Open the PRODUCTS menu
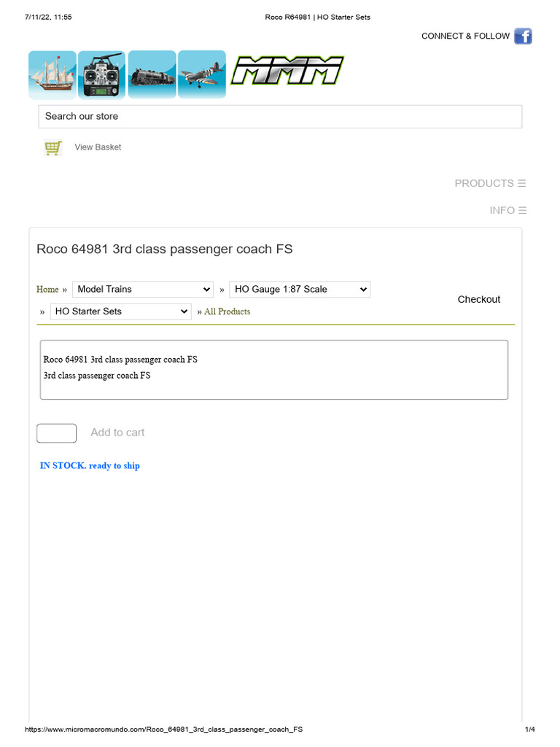The image size is (560, 747). (490, 183)
